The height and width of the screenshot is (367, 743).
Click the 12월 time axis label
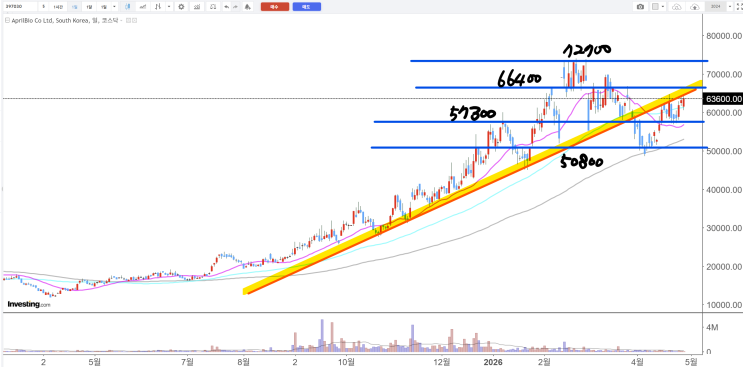click(x=442, y=361)
